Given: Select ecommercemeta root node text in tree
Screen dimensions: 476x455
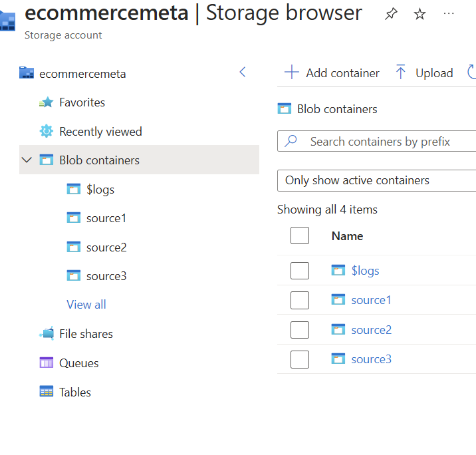Looking at the screenshot, I should pos(82,74).
